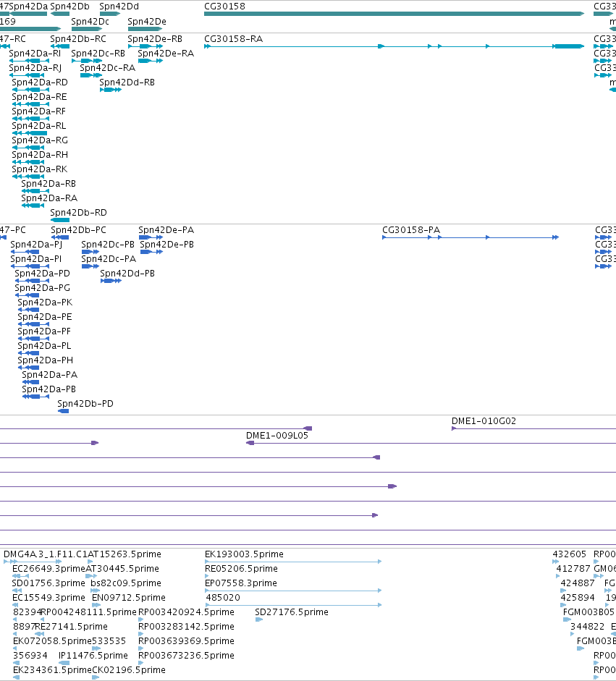Screen dimensions: 616x681
Task: Click protein Spn42De-PB label
Action: [166, 244]
